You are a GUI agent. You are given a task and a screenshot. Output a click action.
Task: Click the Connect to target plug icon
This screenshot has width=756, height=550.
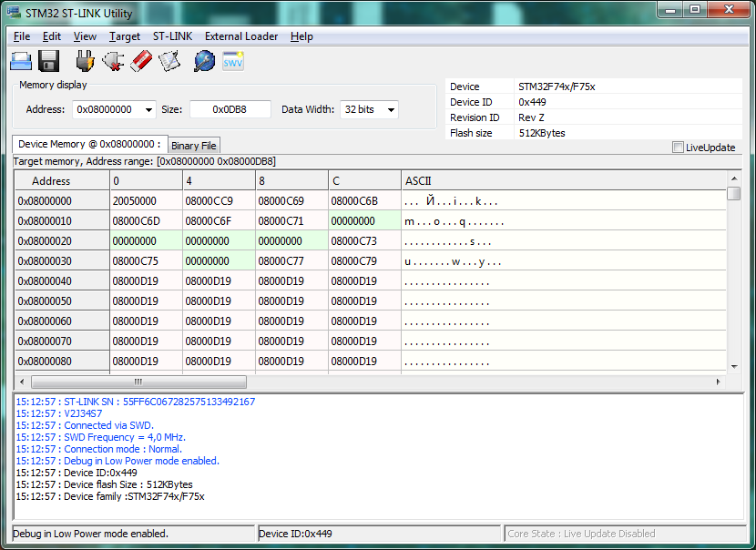(x=85, y=61)
